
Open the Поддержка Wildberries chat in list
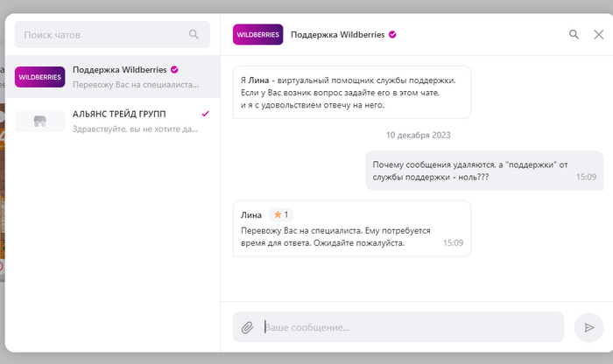pyautogui.click(x=113, y=77)
